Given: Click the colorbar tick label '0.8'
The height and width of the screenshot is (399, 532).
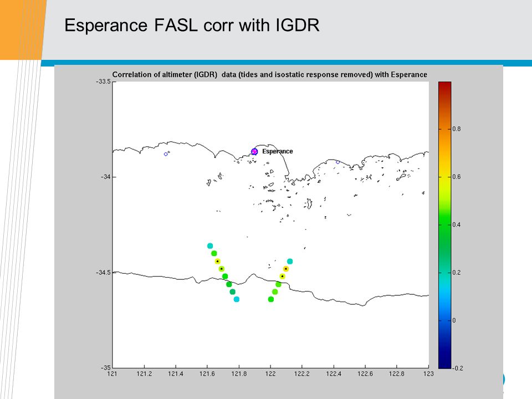Looking at the screenshot, I should coord(457,129).
